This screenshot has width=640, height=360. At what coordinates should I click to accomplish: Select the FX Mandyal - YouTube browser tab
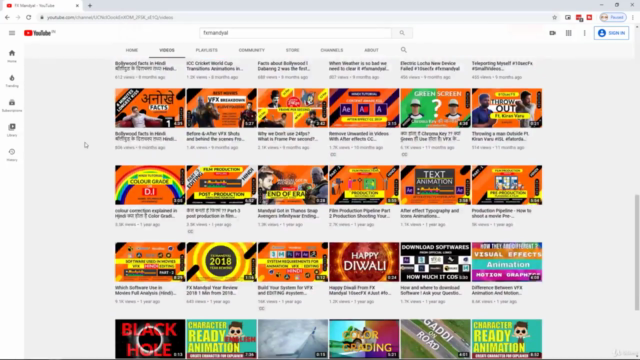pyautogui.click(x=43, y=6)
